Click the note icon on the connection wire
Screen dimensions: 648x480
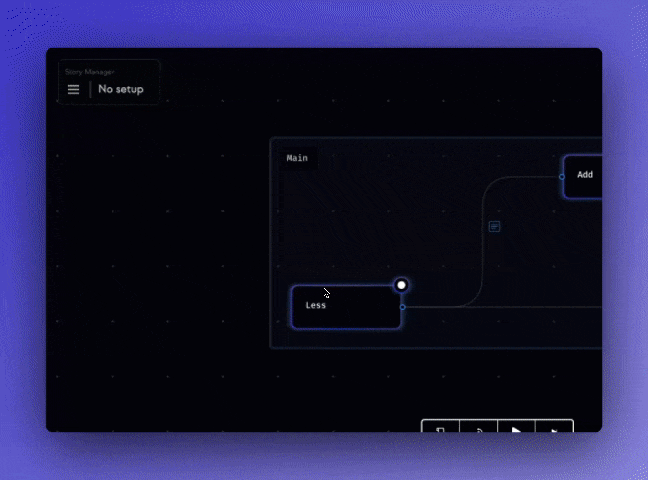click(494, 227)
